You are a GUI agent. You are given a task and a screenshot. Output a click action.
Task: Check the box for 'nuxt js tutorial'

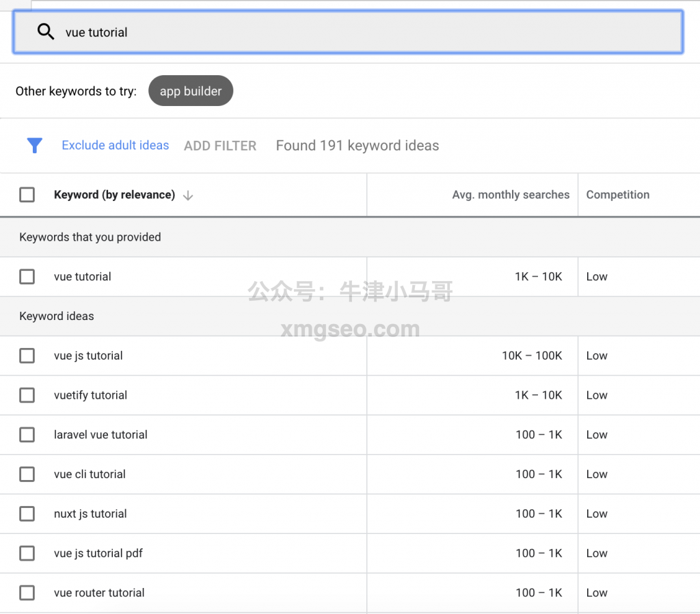27,513
